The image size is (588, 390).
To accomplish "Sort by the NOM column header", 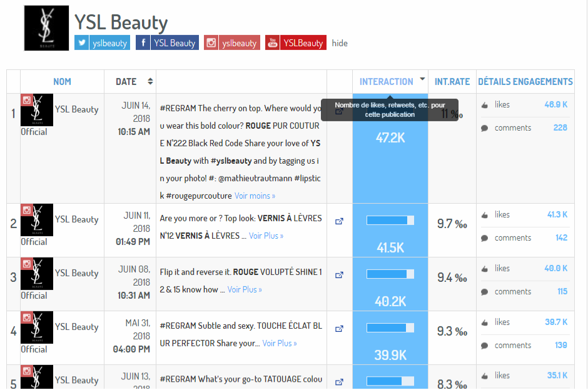I will coord(62,82).
